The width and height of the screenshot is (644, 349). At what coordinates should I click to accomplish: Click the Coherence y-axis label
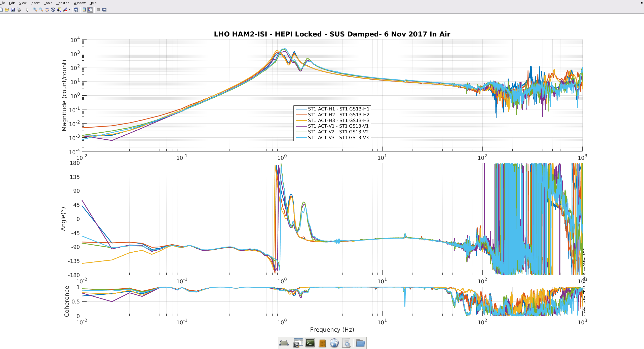point(67,301)
